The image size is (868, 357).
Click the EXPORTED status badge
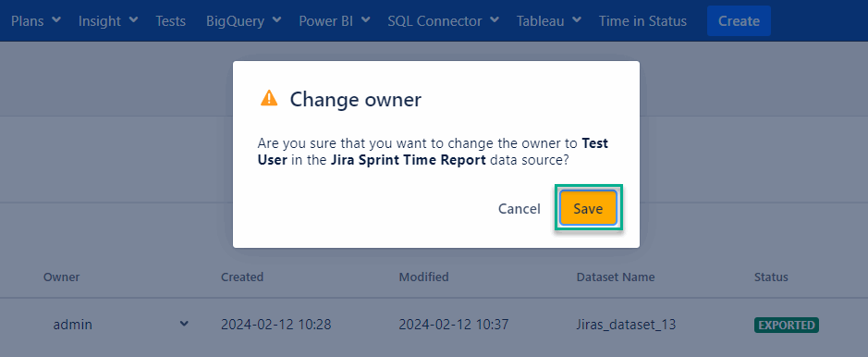click(786, 325)
